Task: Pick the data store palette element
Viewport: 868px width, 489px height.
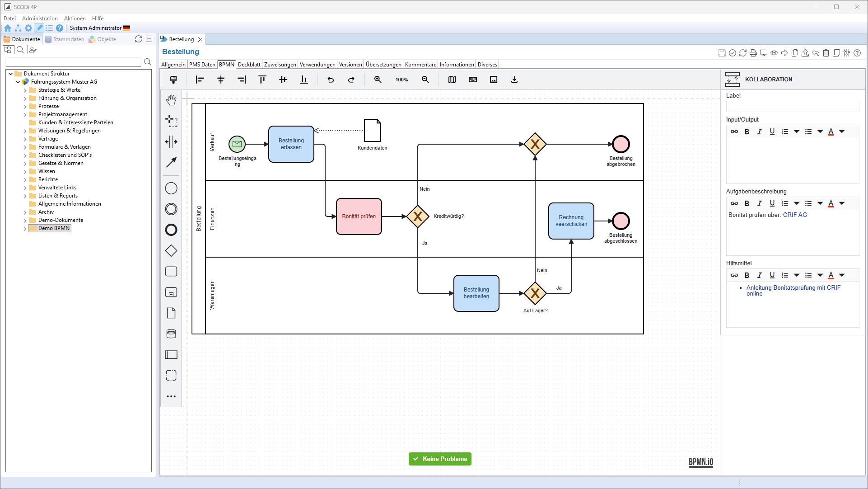Action: pos(171,334)
